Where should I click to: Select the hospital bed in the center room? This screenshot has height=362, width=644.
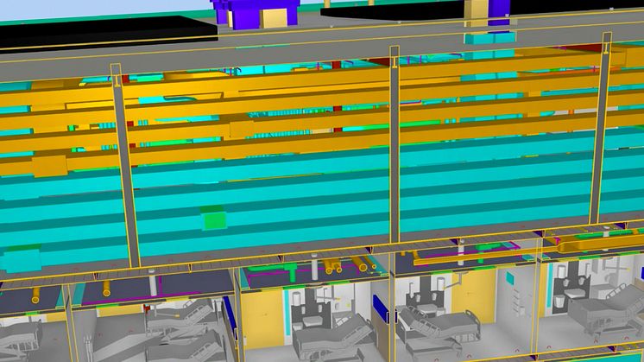(332, 333)
